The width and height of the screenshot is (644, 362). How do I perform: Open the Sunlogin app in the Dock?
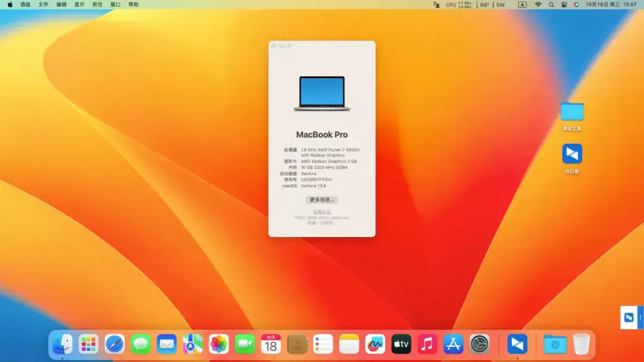coord(517,344)
